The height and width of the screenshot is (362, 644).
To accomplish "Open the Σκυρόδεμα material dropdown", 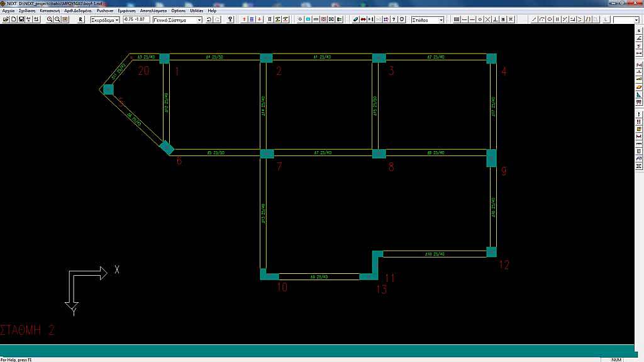I will 104,20.
